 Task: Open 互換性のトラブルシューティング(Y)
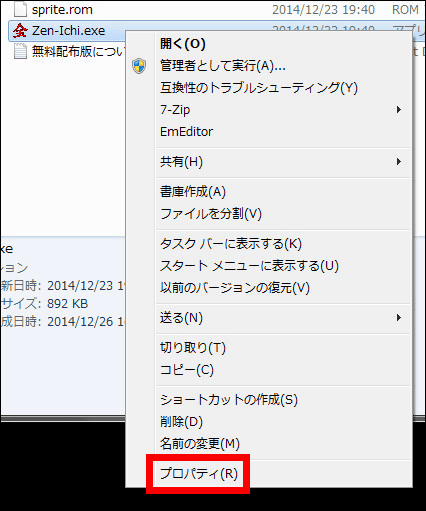pos(259,88)
